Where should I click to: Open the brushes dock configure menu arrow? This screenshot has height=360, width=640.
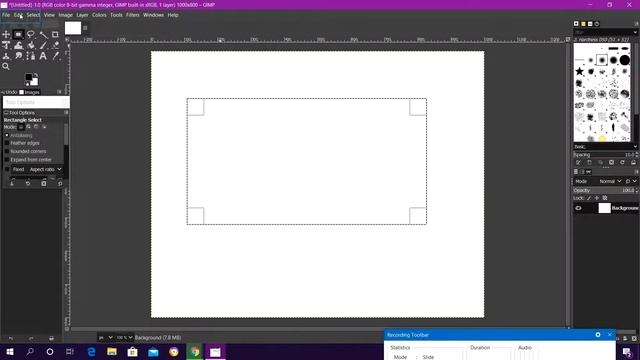636,24
